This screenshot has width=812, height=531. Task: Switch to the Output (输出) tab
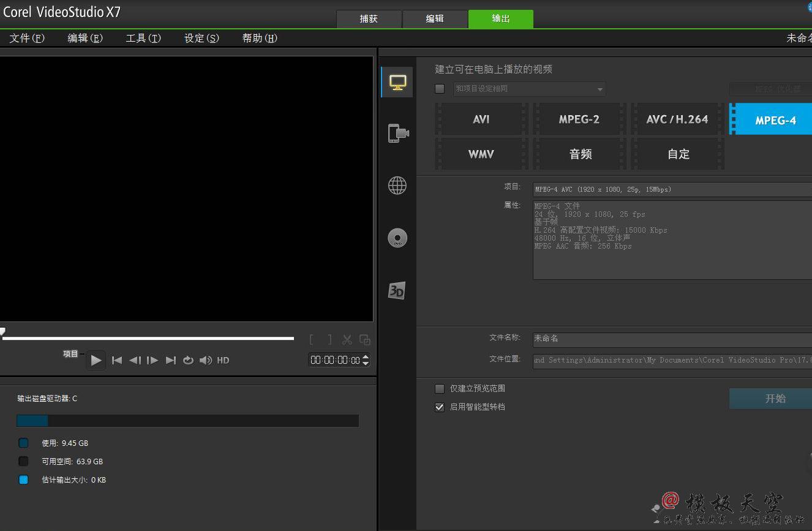501,18
